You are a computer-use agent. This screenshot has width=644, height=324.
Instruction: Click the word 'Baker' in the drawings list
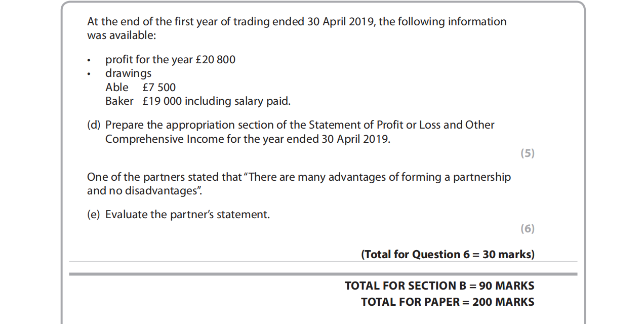(119, 101)
